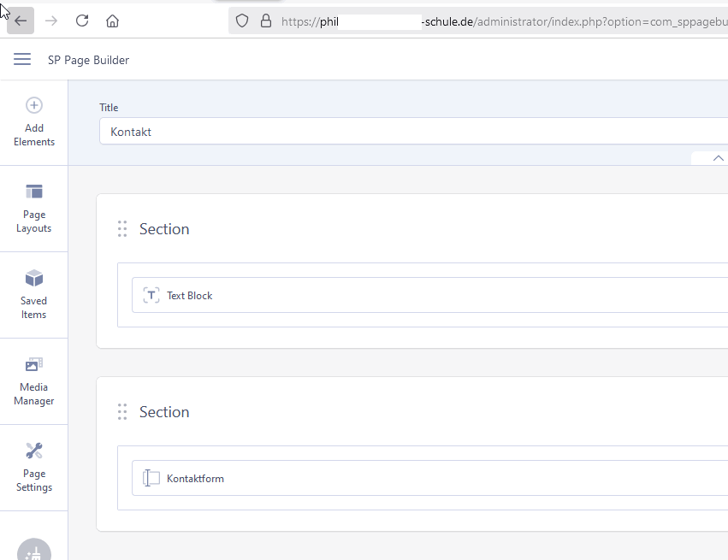Open Saved Items via its label
The image size is (728, 560).
34,308
